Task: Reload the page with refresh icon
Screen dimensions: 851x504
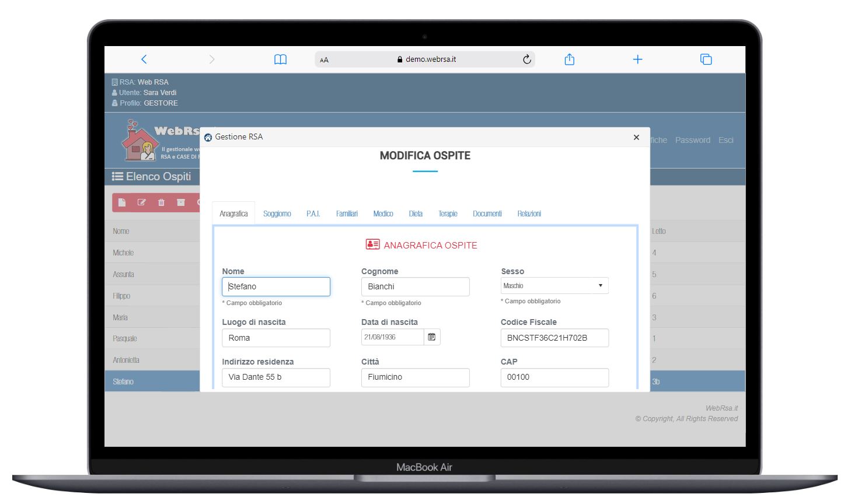Action: [526, 60]
